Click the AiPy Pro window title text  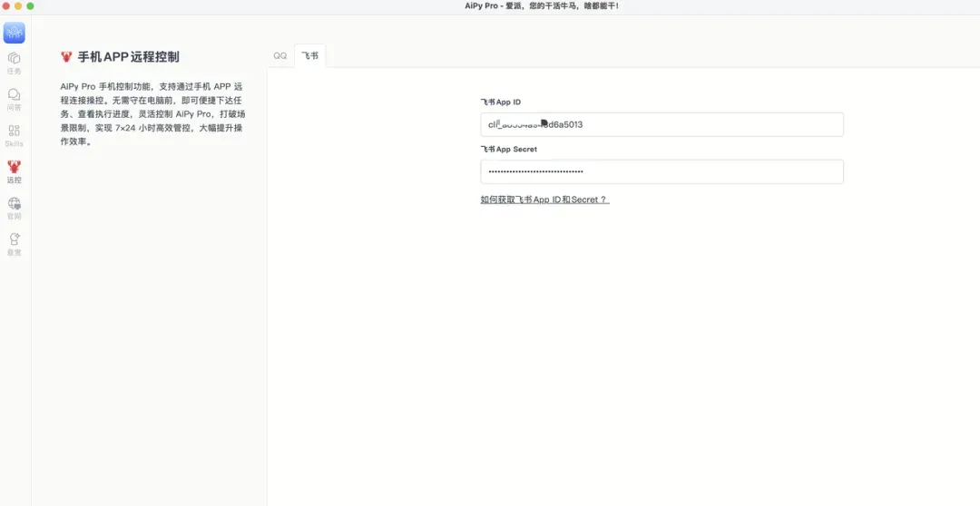click(541, 6)
